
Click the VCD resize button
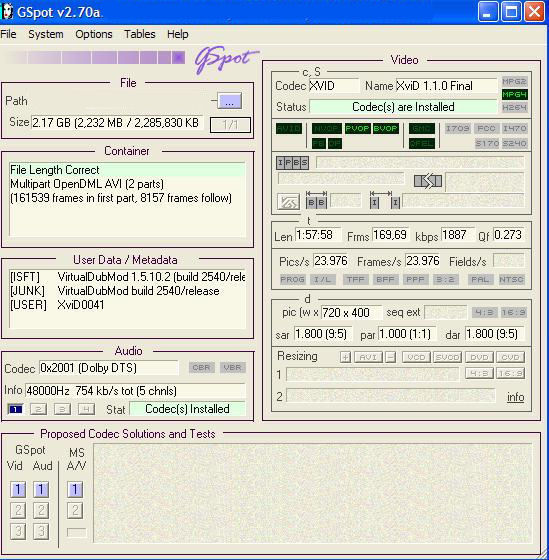pos(416,357)
